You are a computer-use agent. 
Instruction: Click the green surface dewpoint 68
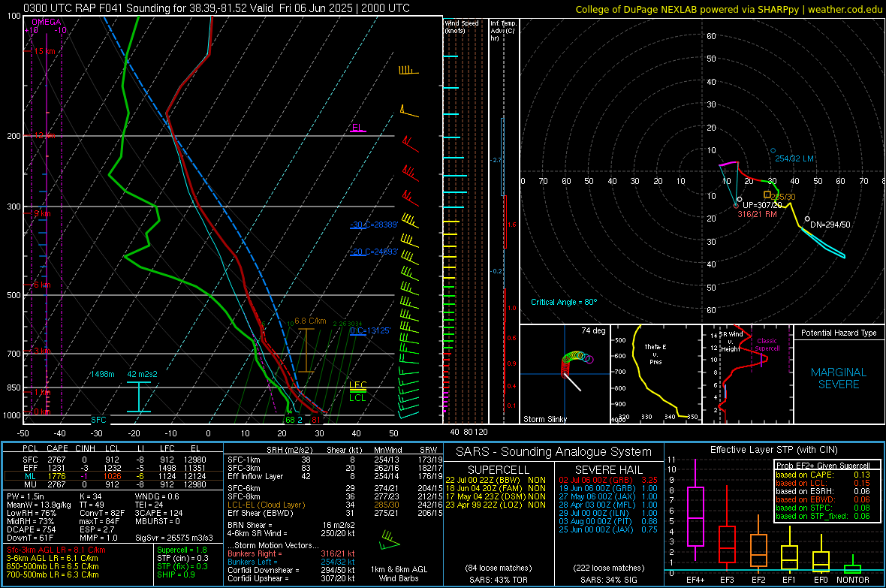290,420
